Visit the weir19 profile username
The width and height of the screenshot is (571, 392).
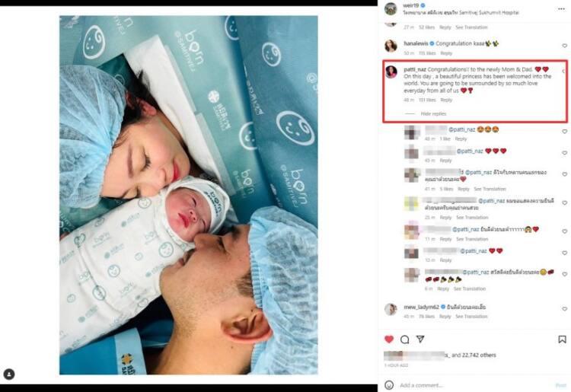411,5
